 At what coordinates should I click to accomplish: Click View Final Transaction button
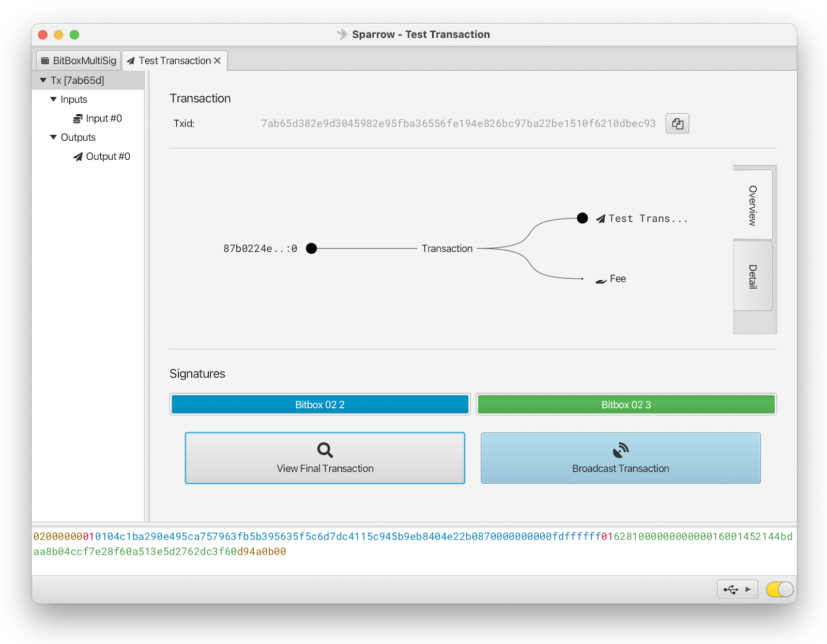click(325, 458)
